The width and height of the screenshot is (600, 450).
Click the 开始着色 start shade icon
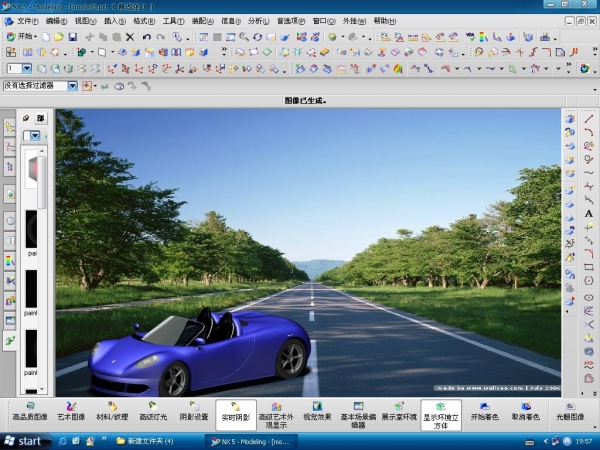pyautogui.click(x=484, y=411)
